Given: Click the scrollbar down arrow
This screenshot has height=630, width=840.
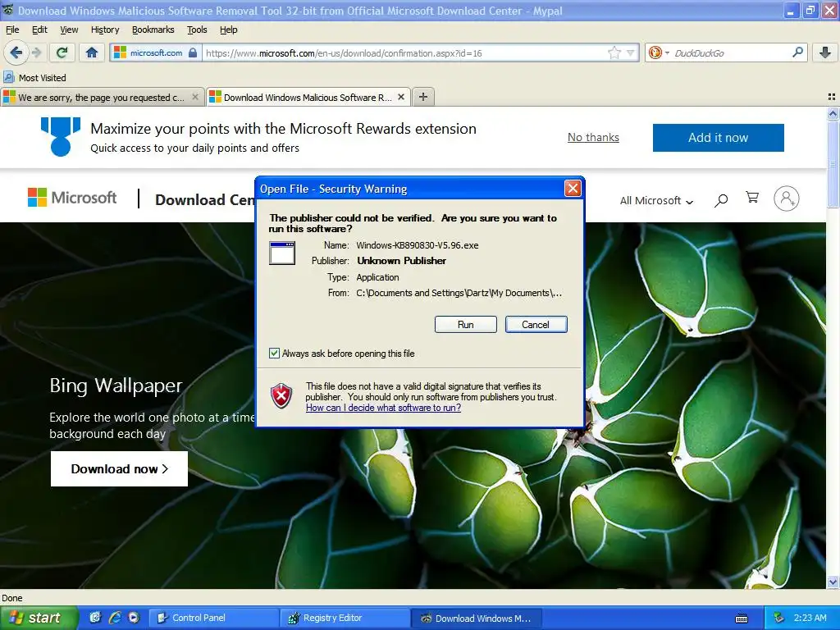Looking at the screenshot, I should (833, 582).
